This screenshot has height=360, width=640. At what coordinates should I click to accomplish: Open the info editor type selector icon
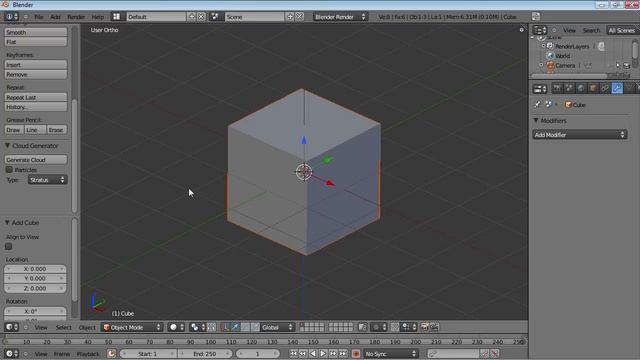[11, 17]
